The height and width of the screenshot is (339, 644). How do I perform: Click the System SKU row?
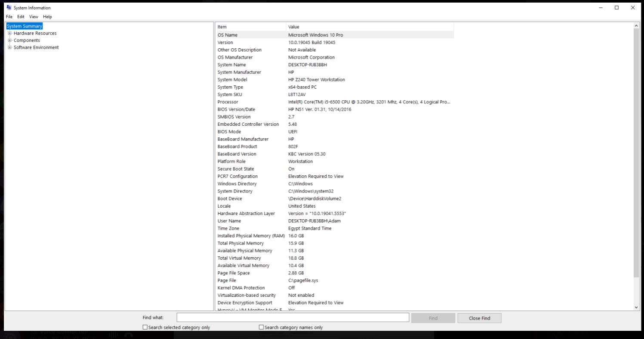[335, 94]
